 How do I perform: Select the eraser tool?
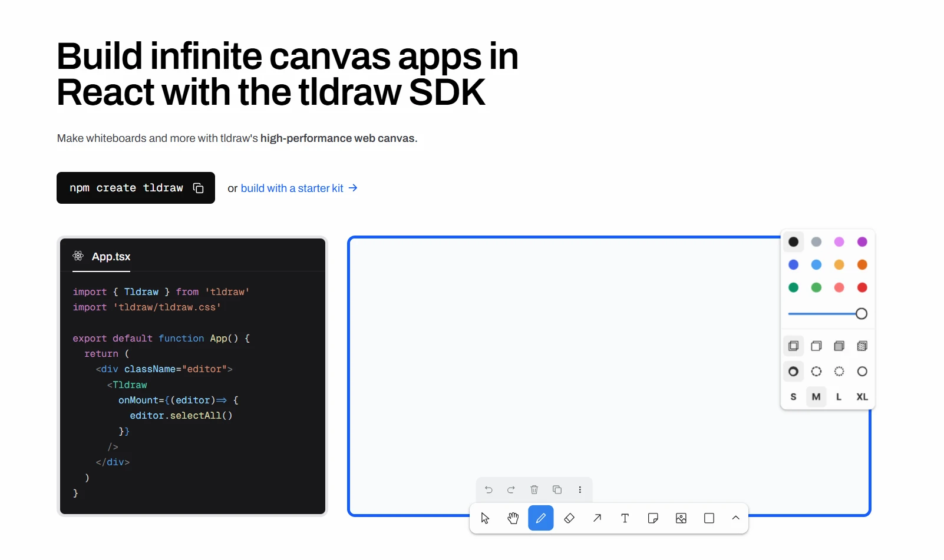click(x=569, y=518)
